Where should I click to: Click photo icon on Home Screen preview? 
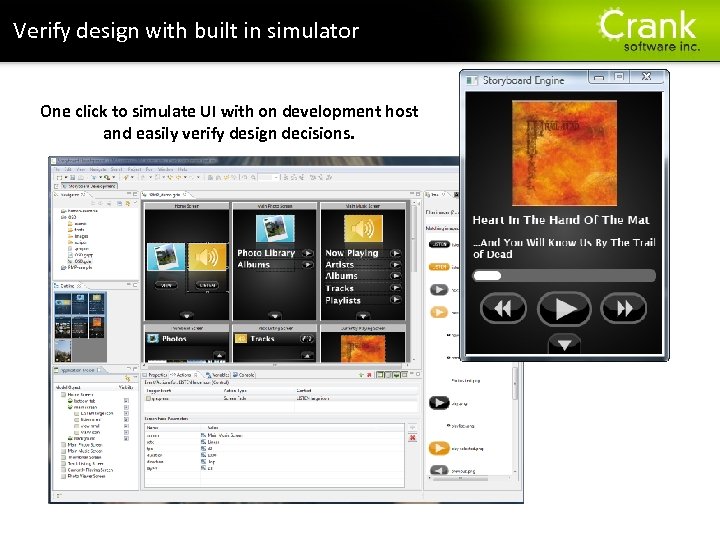coord(166,257)
